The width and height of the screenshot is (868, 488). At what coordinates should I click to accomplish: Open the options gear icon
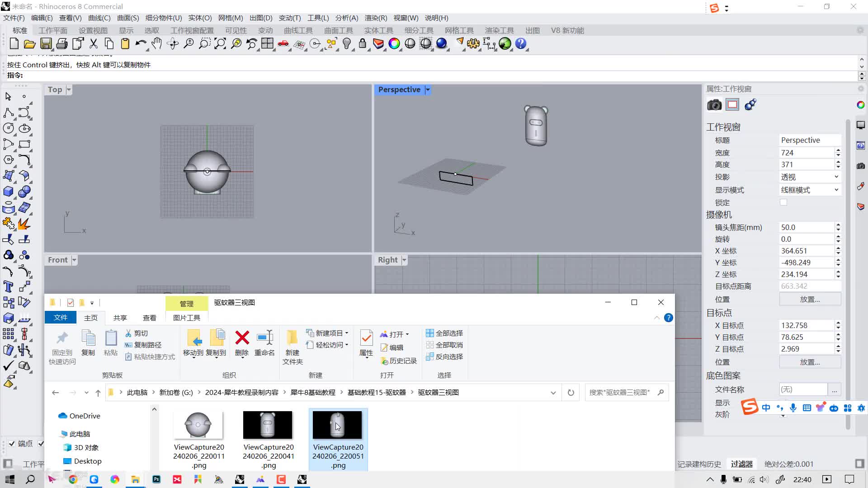click(x=473, y=43)
